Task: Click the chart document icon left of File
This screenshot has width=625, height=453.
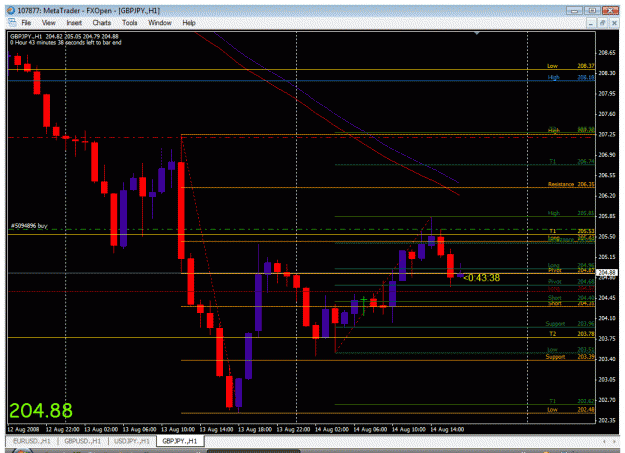Action: [12, 22]
